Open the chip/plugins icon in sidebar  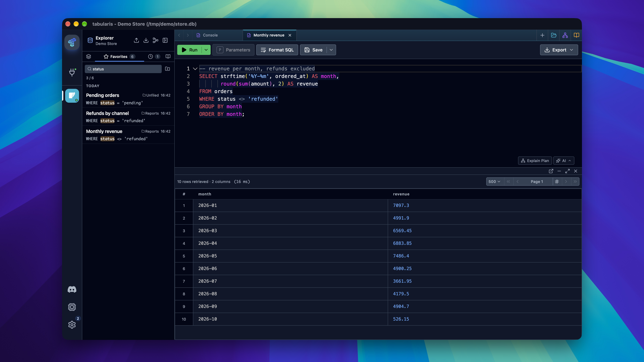(x=72, y=307)
